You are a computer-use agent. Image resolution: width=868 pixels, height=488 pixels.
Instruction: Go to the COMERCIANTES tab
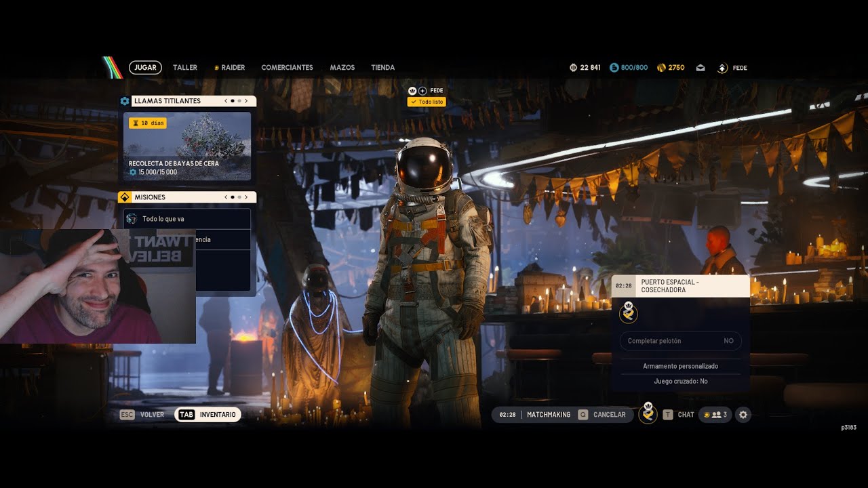click(287, 67)
